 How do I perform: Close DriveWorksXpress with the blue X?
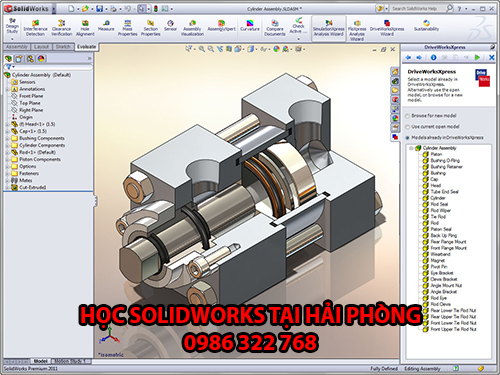491,57
